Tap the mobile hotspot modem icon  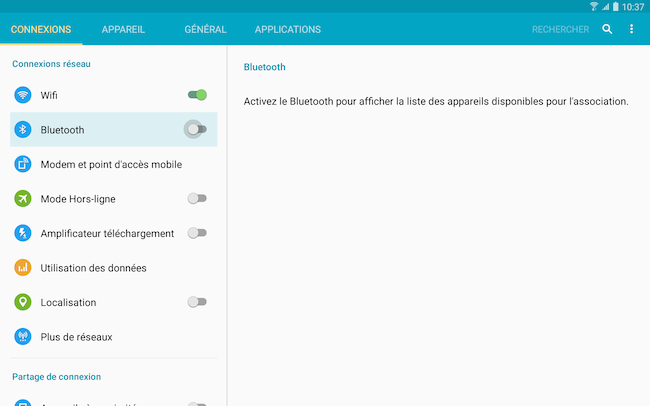click(x=23, y=164)
